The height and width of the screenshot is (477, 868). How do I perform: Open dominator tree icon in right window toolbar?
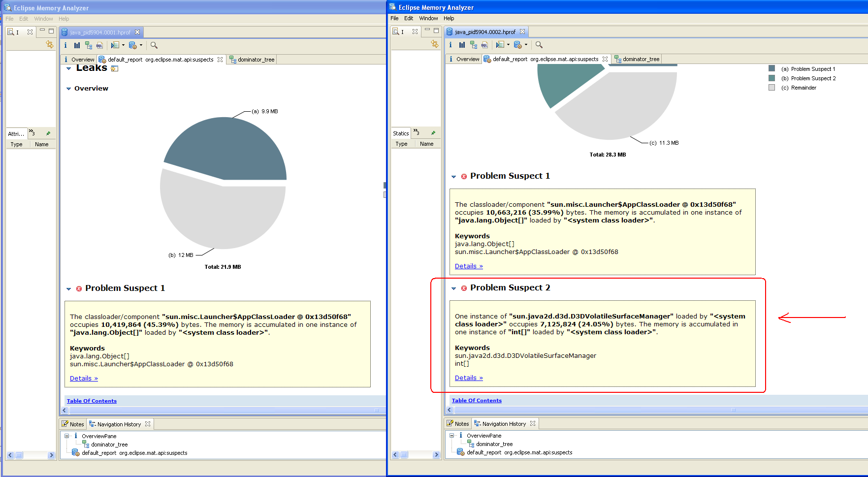click(474, 45)
